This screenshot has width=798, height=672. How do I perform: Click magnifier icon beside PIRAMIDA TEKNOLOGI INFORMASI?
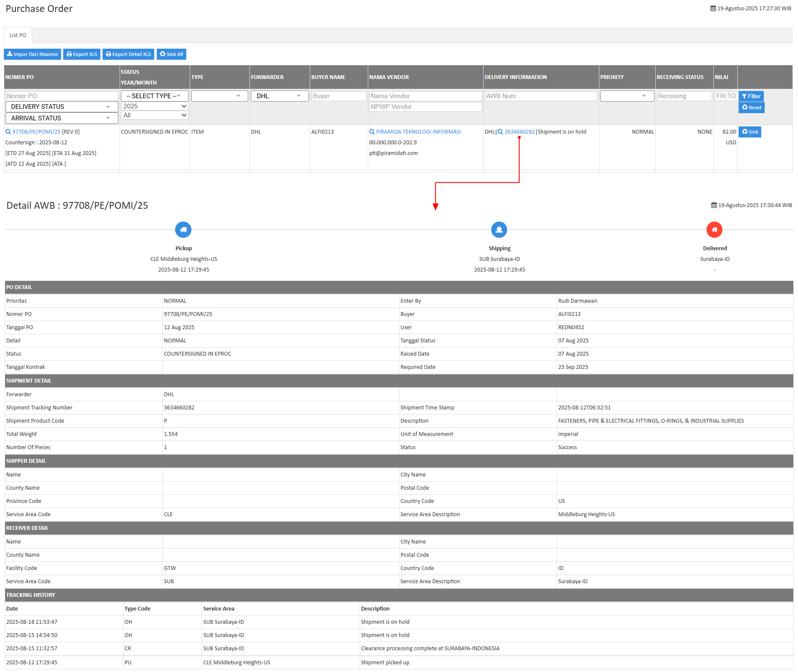pos(372,132)
